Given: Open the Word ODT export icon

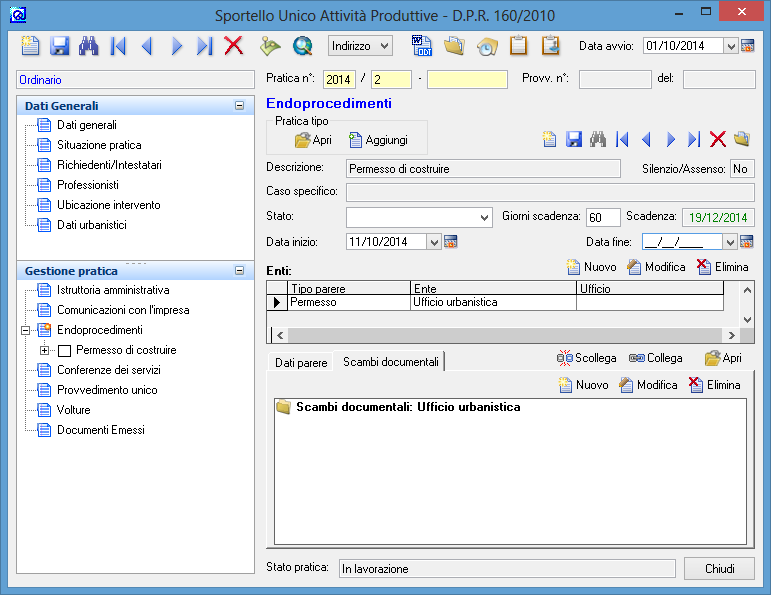Looking at the screenshot, I should [x=421, y=46].
